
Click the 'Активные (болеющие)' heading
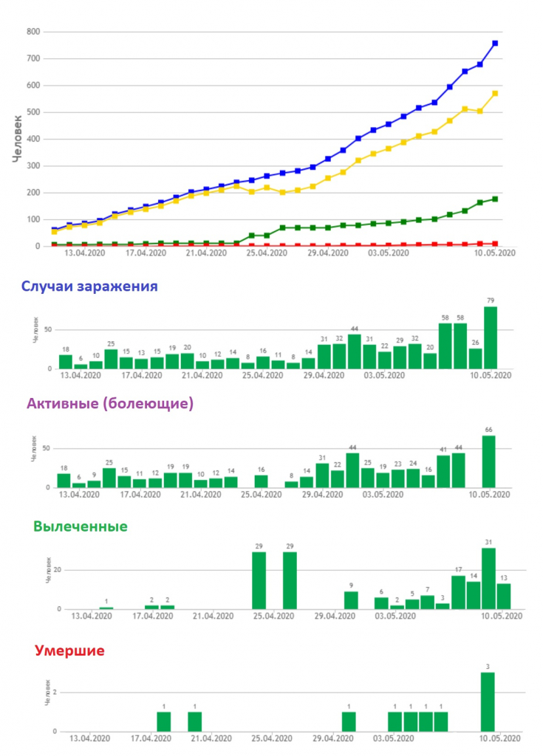[x=110, y=403]
